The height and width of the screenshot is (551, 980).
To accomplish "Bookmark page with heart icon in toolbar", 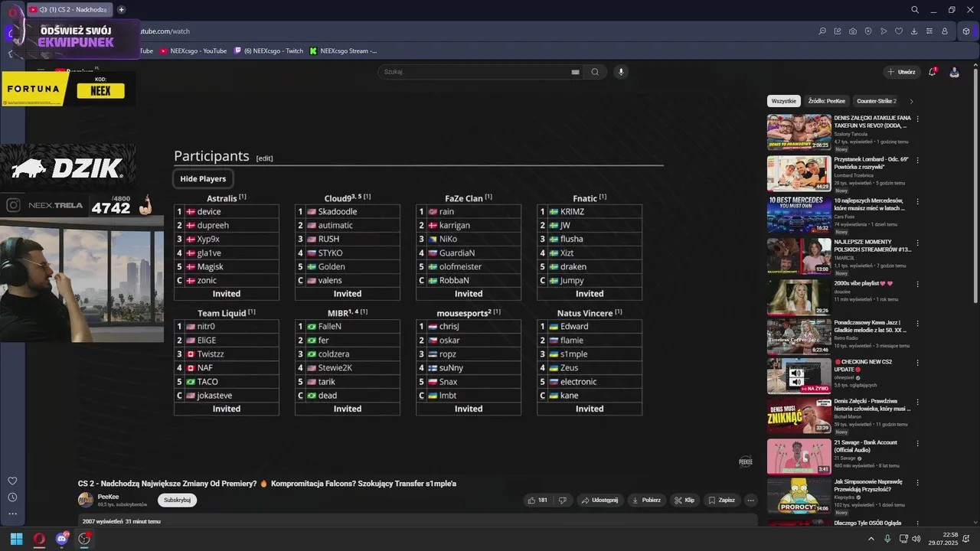I will 899,31.
